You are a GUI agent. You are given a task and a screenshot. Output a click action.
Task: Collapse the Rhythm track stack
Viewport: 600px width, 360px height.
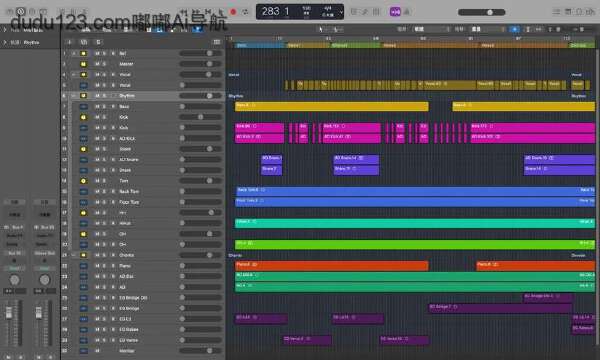click(x=73, y=96)
